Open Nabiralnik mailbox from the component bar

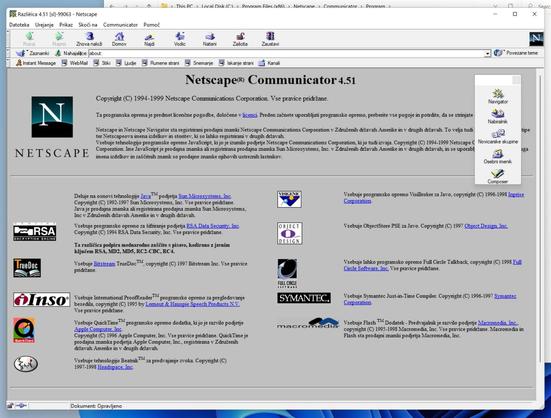point(498,116)
